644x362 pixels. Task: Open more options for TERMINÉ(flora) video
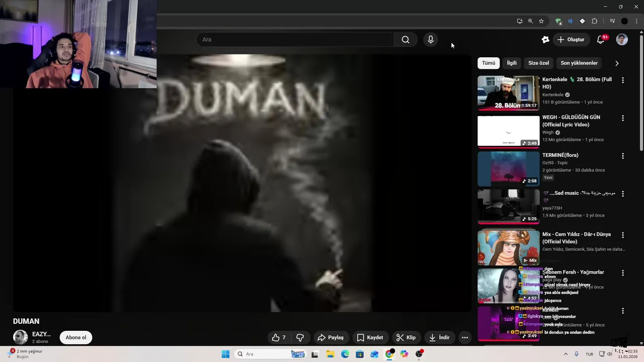tap(623, 156)
